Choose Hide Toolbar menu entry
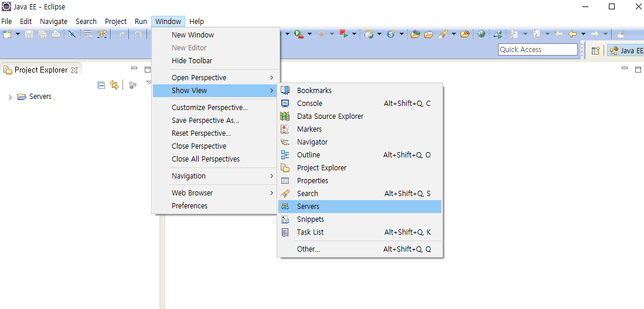The width and height of the screenshot is (644, 309). (216, 61)
